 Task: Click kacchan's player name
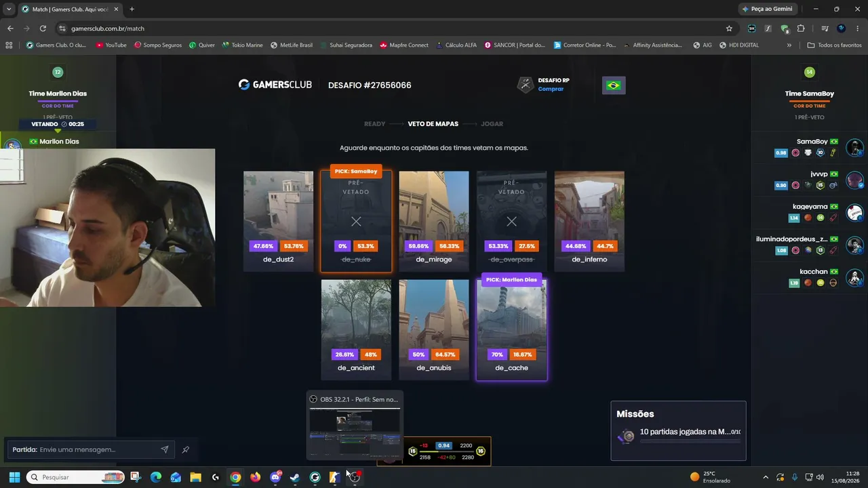point(813,272)
